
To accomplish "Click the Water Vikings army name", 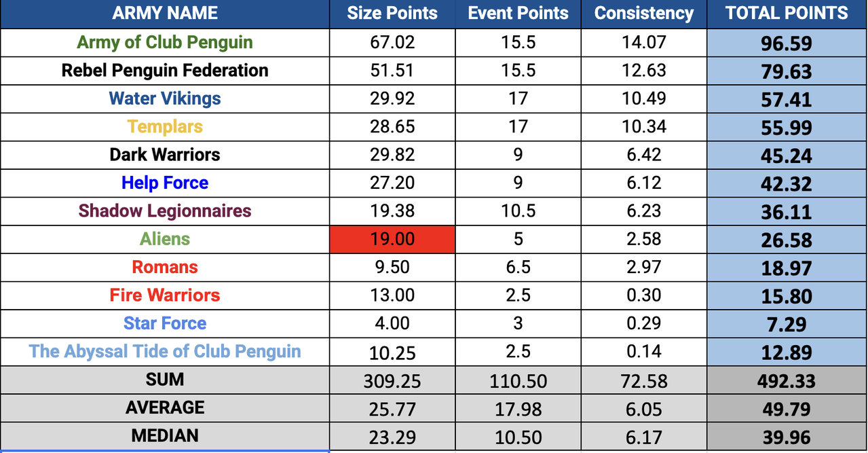I will pos(165,98).
